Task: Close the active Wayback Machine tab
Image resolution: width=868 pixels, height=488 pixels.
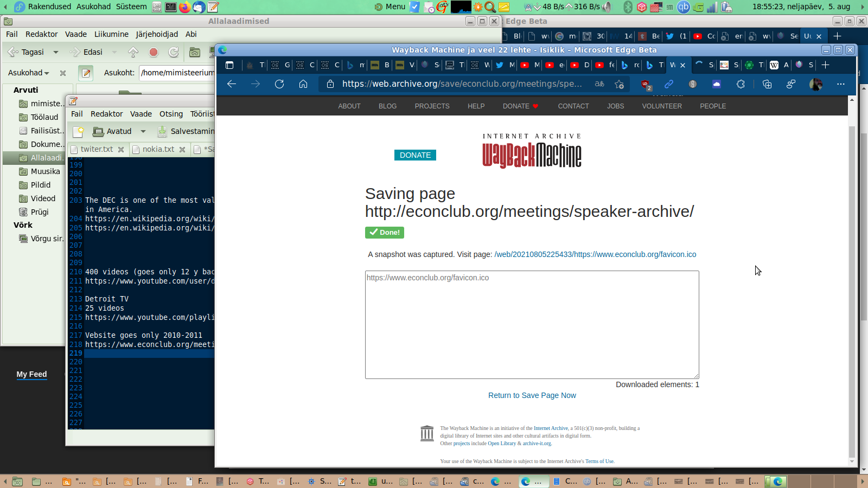Action: point(683,65)
